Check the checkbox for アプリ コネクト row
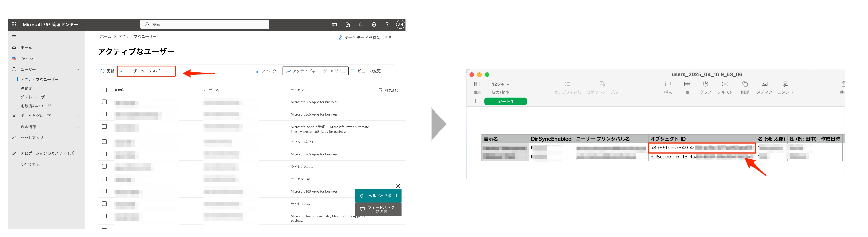 [104, 142]
